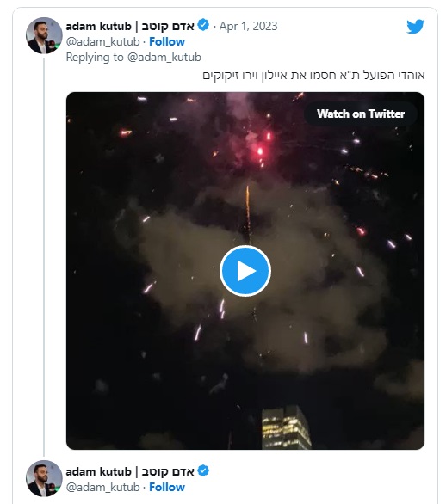Viewport: 446px width, 504px height.
Task: Click the lit building in video thumbnail
Action: pos(286,427)
